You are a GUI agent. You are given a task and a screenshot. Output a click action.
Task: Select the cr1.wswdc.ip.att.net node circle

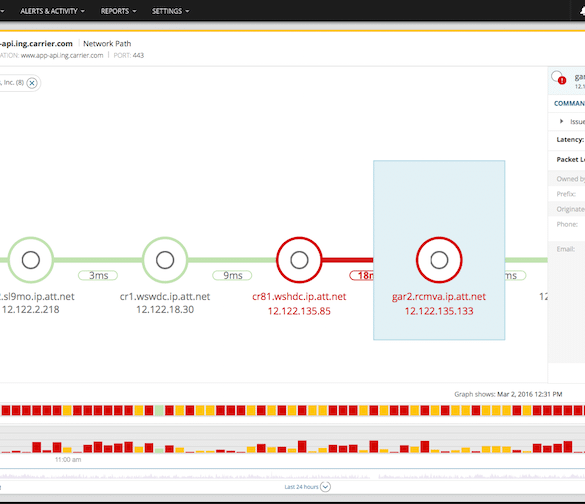(165, 260)
